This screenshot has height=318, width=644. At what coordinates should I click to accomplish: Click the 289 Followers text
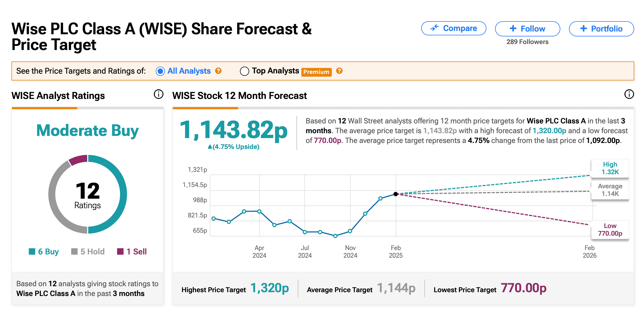click(x=527, y=42)
